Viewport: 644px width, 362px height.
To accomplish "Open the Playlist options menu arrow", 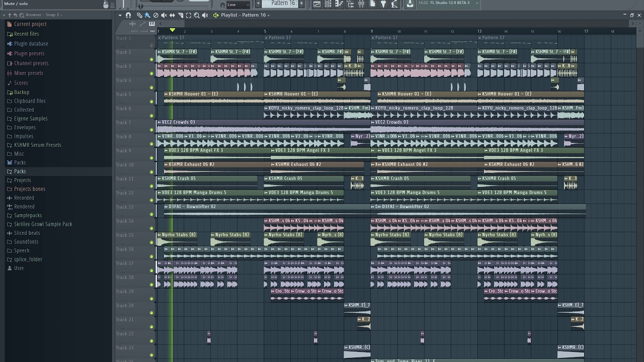I will tap(120, 15).
